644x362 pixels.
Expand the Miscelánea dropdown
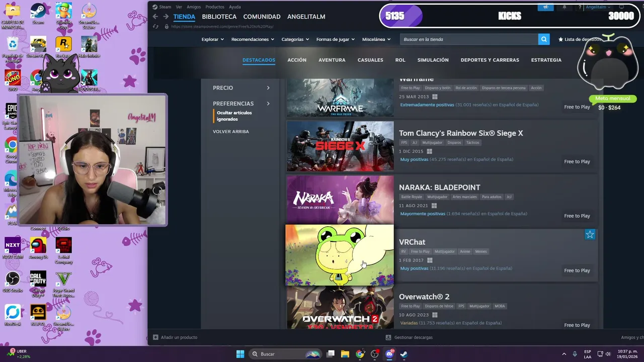376,39
